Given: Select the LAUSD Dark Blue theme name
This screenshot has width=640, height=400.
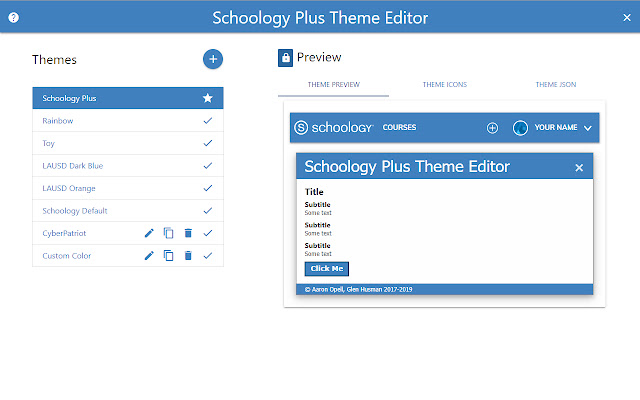Looking at the screenshot, I should coord(73,166).
